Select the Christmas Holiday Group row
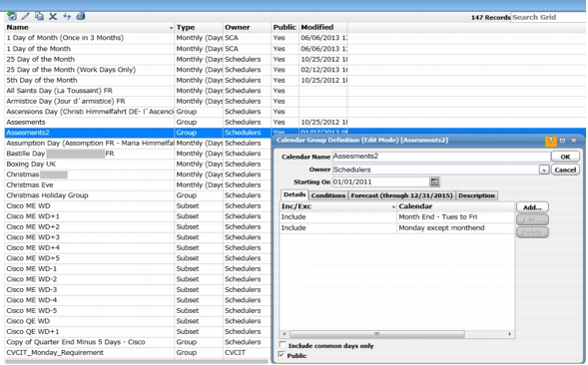Viewport: 588px width, 365px height. point(138,195)
